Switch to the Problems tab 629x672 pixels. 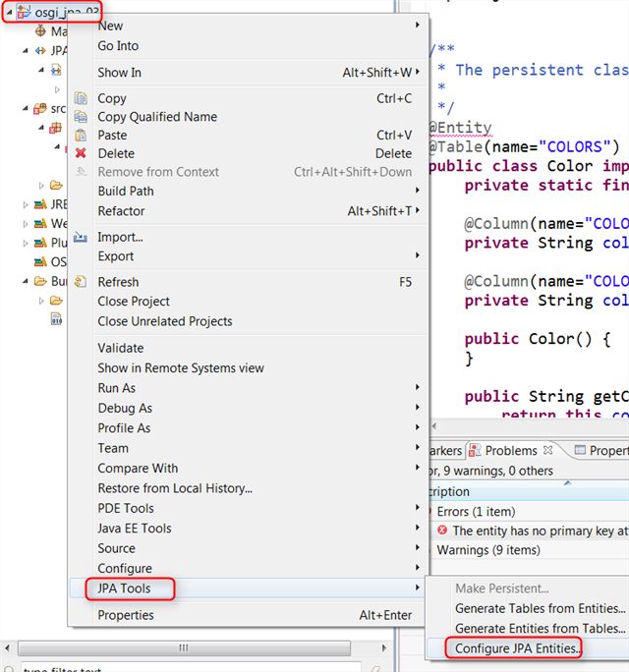511,450
